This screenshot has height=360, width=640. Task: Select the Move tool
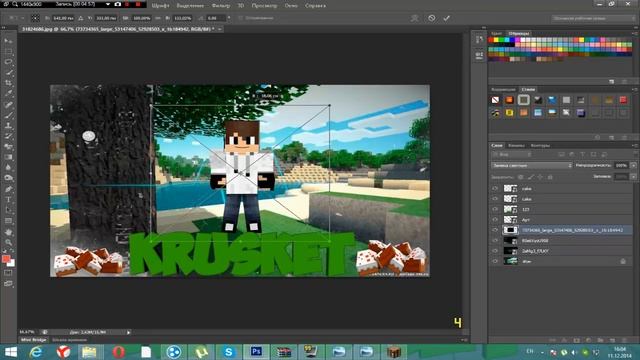click(8, 41)
